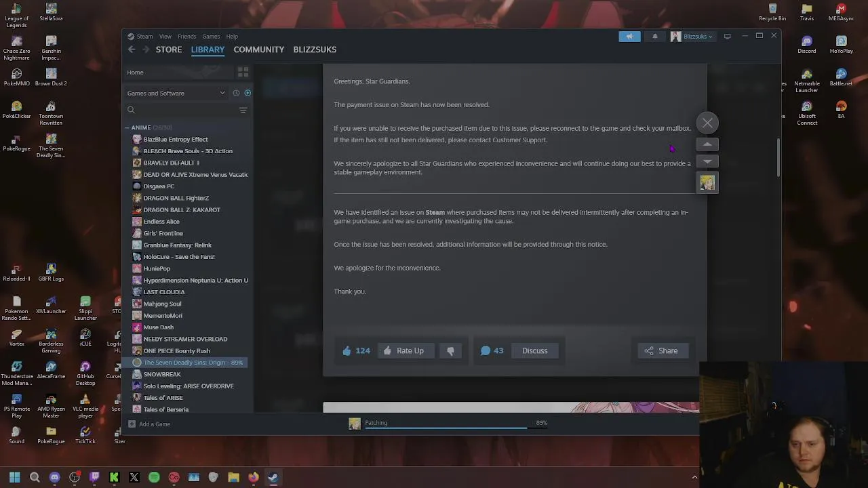Open the 43 comments counter
Screen dimensions: 868x488
[x=492, y=350]
